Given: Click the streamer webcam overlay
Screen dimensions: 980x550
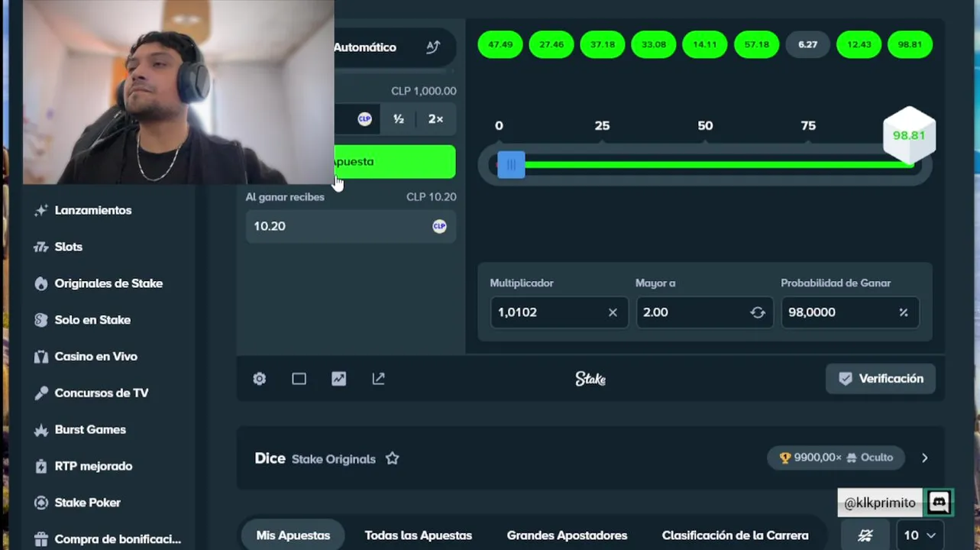Looking at the screenshot, I should pyautogui.click(x=178, y=92).
